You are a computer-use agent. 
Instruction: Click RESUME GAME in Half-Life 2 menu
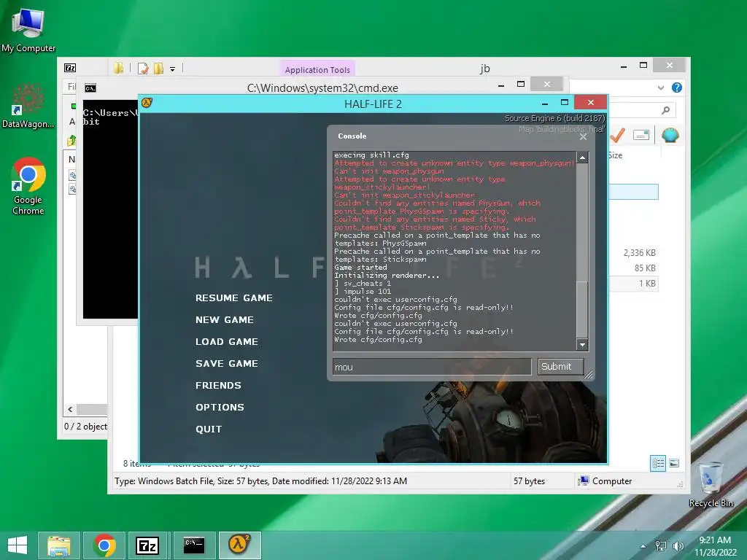pyautogui.click(x=234, y=298)
